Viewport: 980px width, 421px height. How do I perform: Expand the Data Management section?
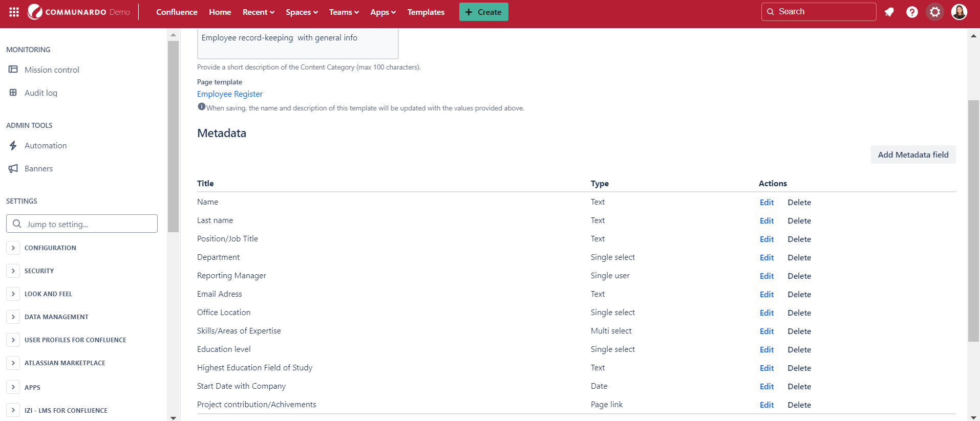pos(13,317)
